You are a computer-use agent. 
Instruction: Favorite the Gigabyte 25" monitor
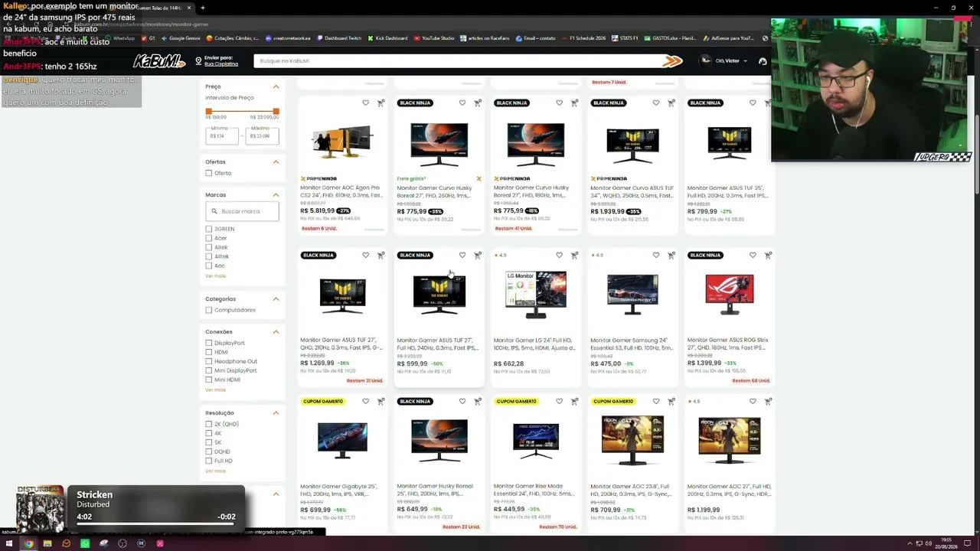pos(365,401)
